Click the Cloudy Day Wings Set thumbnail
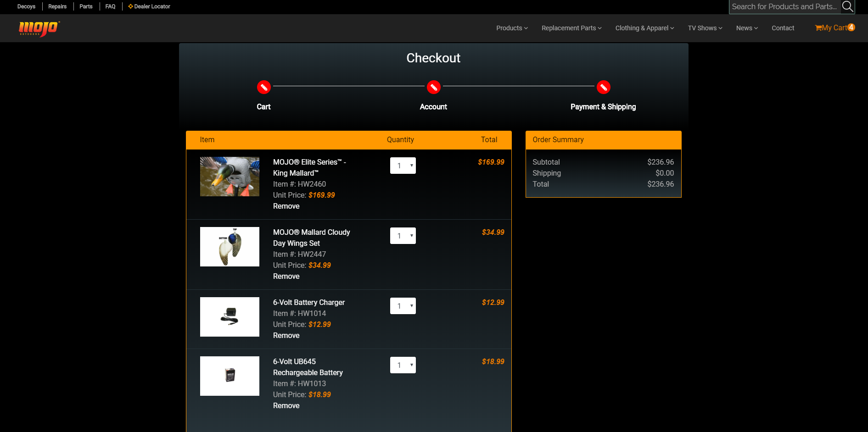 [x=230, y=247]
